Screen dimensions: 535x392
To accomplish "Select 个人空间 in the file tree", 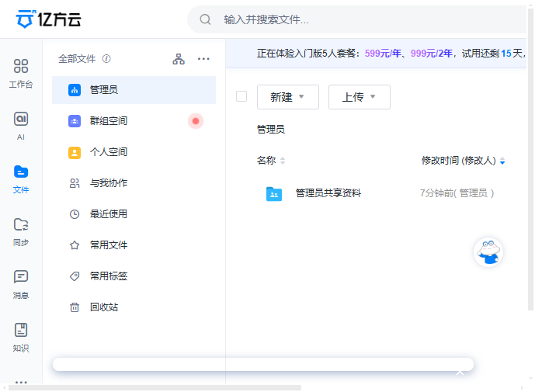I will (134, 152).
